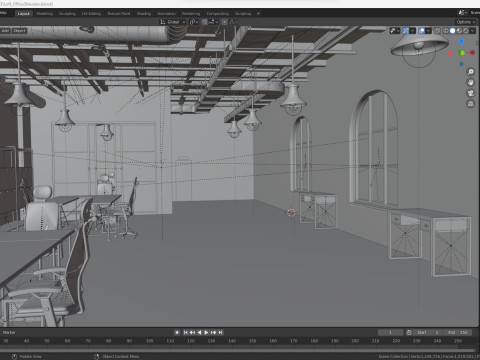This screenshot has height=360, width=480.
Task: Click the current frame number field
Action: coord(390,332)
